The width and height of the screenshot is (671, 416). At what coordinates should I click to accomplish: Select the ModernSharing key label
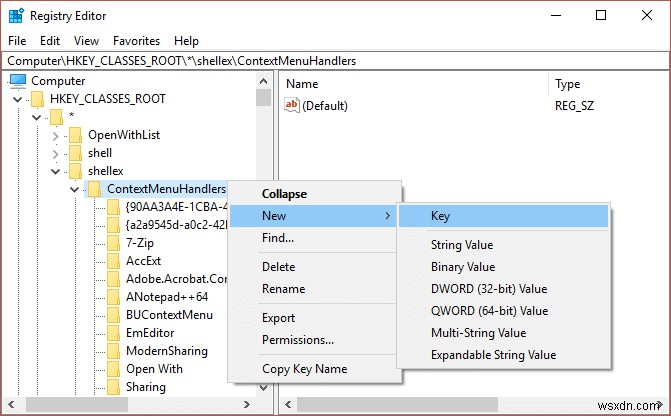tap(167, 351)
